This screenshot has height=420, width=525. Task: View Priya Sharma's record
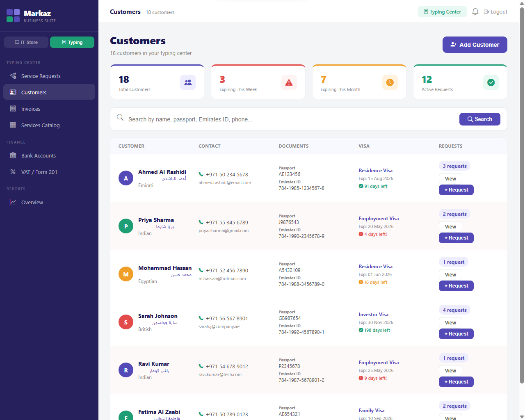tap(450, 227)
